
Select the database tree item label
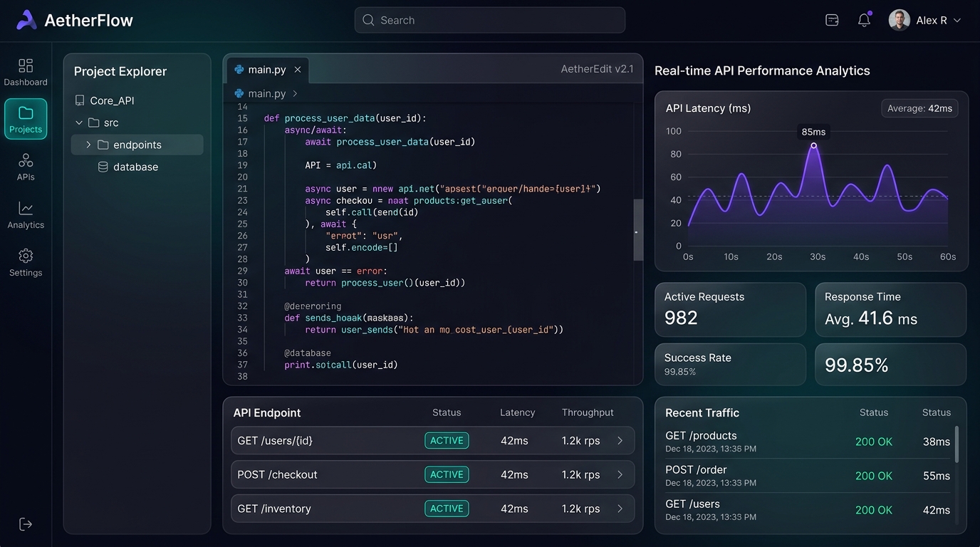[x=136, y=167]
